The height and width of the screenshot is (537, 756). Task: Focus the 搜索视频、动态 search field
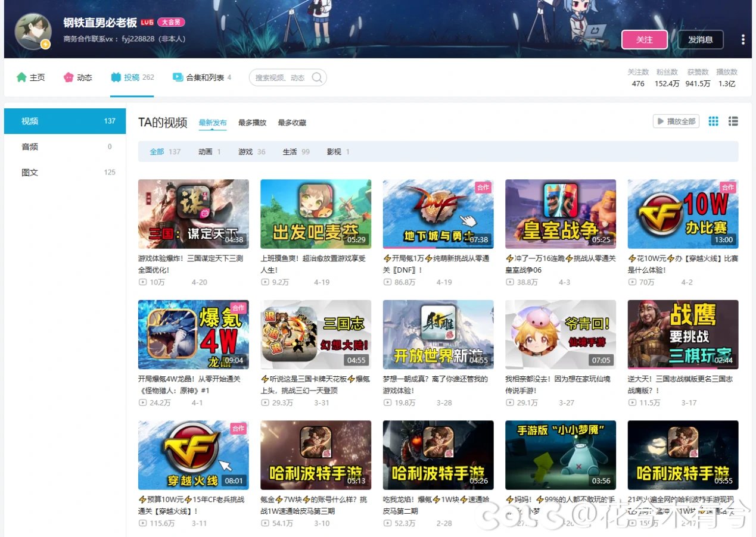288,77
